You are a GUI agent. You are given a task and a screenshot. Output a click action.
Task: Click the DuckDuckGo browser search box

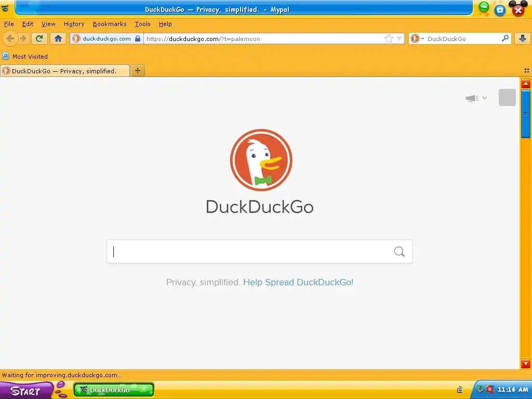pyautogui.click(x=461, y=38)
